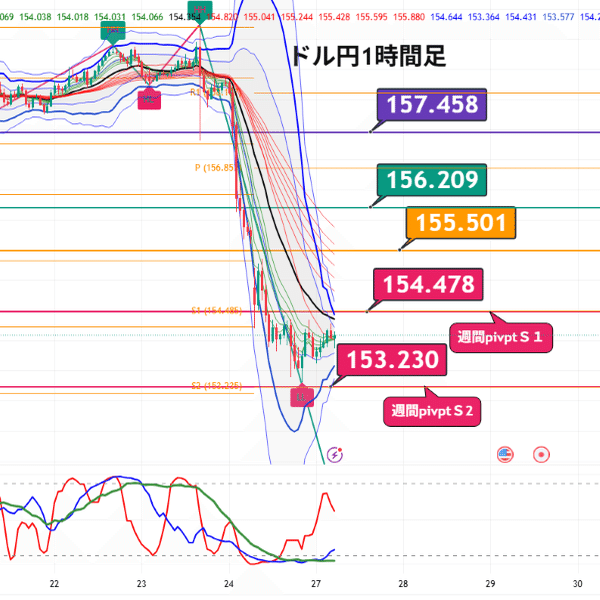Click the S2 (153.225) pivot label
600x600 pixels.
217,386
